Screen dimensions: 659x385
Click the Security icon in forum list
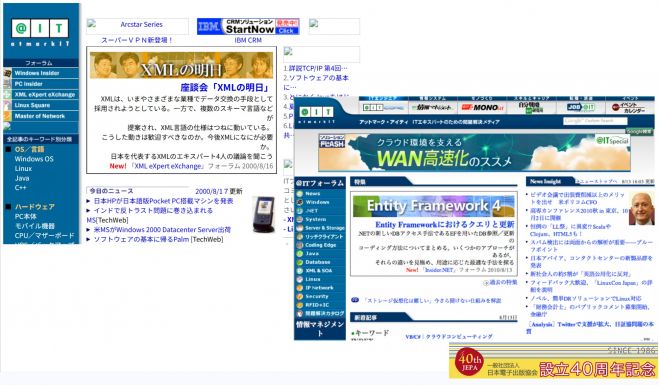point(300,296)
